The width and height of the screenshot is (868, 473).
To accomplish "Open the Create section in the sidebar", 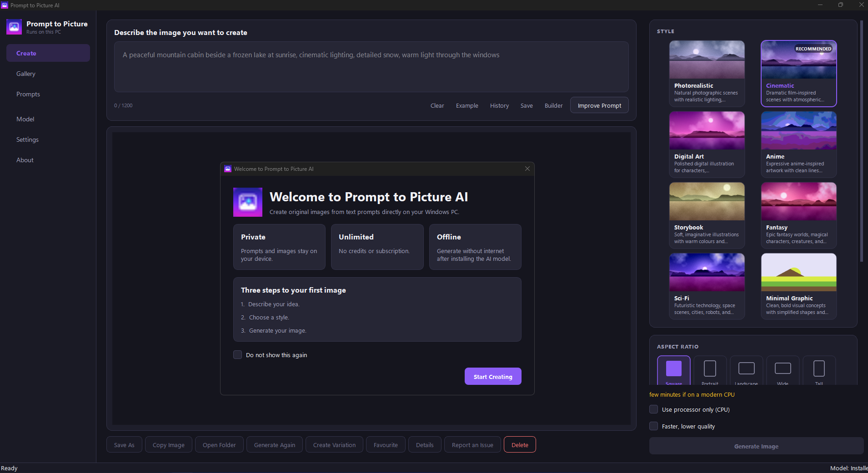I will tap(48, 53).
